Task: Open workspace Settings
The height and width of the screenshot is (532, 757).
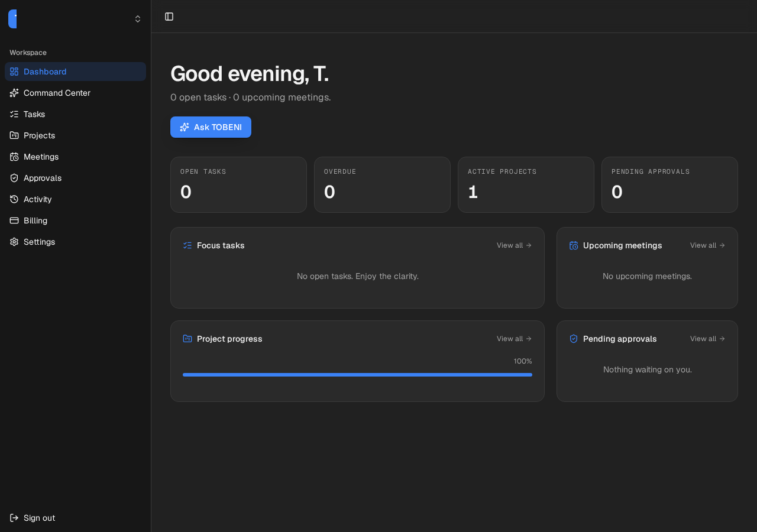Action: pyautogui.click(x=75, y=242)
